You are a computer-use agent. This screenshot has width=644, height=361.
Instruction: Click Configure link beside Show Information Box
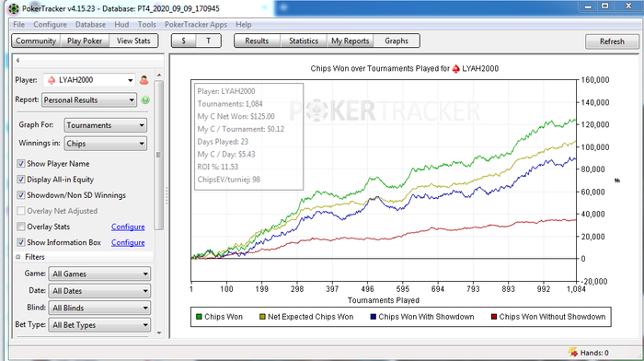(x=128, y=242)
